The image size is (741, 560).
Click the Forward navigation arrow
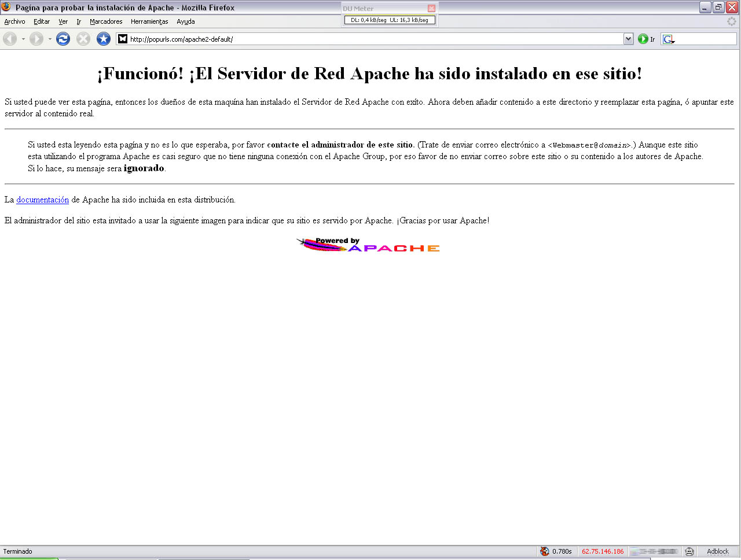(x=36, y=39)
